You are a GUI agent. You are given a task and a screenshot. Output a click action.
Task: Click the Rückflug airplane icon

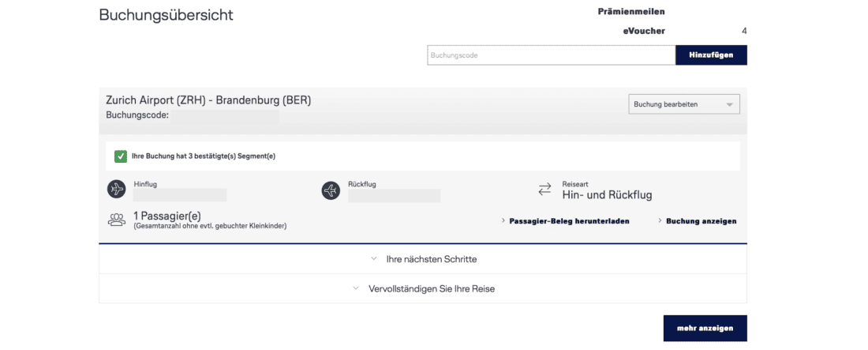point(331,190)
